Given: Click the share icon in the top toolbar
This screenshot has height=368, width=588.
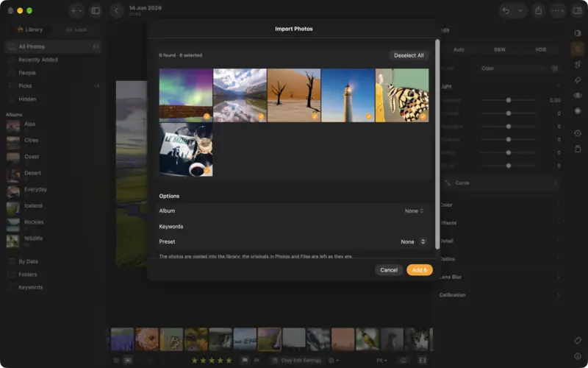Looking at the screenshot, I should (x=539, y=11).
